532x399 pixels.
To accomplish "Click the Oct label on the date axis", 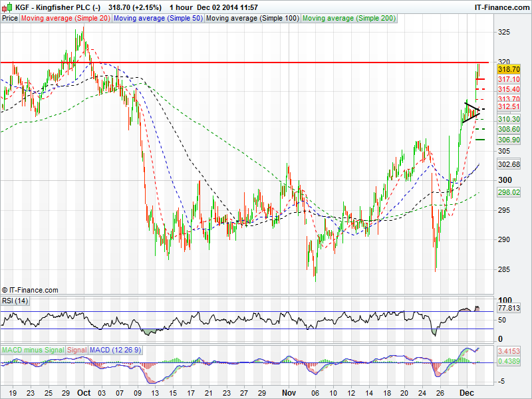I will click(83, 393).
